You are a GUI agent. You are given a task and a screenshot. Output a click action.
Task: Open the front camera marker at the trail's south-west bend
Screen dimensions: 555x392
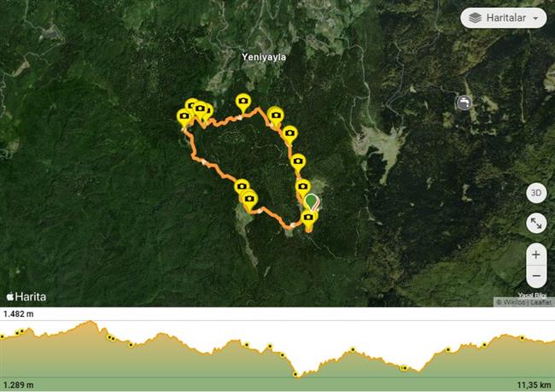(x=249, y=199)
